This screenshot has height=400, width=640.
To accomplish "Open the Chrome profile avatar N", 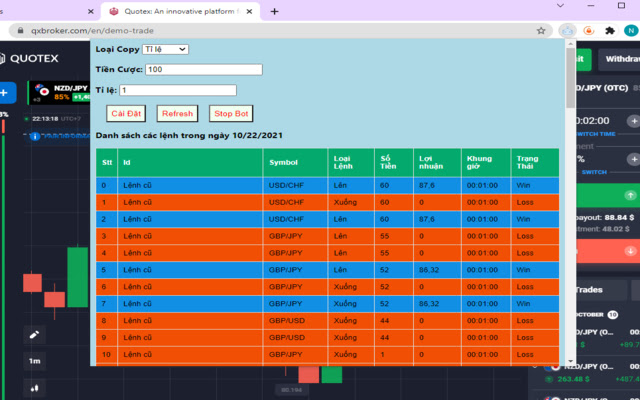I will [631, 31].
